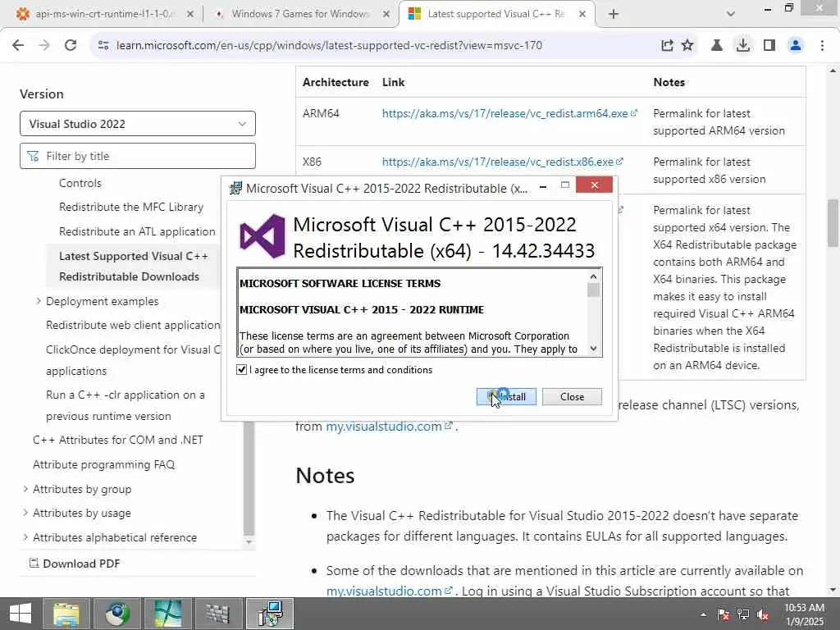Screen dimensions: 840x630
Task: Click Close button in the installer dialog
Action: [x=572, y=397]
